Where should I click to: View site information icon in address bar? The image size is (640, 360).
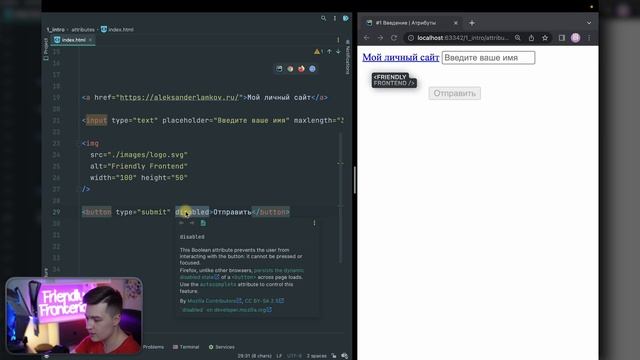pyautogui.click(x=411, y=38)
